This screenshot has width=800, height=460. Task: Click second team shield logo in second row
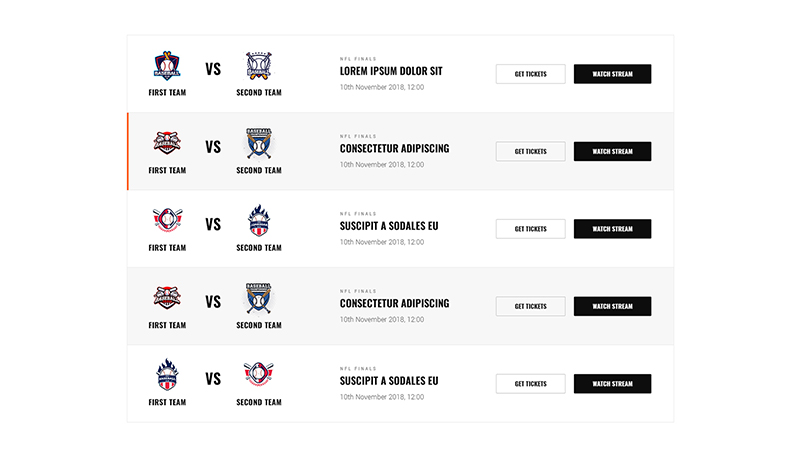(259, 143)
